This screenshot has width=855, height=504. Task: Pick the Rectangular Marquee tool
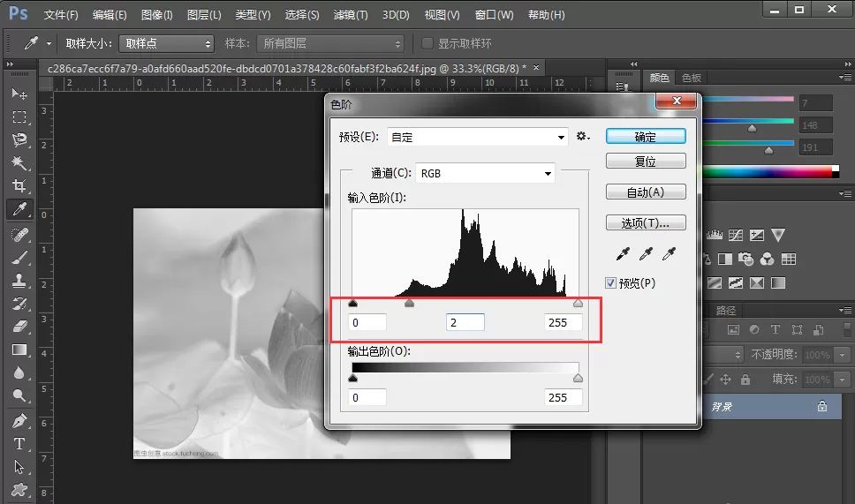tap(19, 117)
